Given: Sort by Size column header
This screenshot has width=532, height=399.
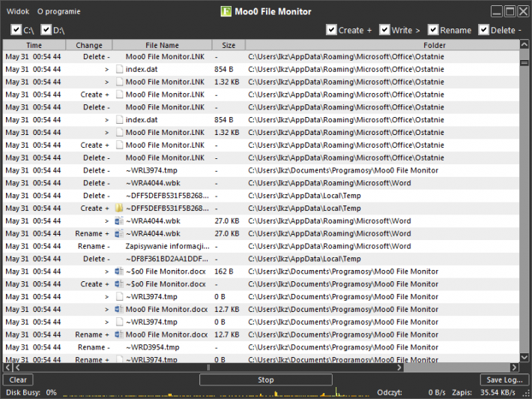Looking at the screenshot, I should pyautogui.click(x=229, y=45).
